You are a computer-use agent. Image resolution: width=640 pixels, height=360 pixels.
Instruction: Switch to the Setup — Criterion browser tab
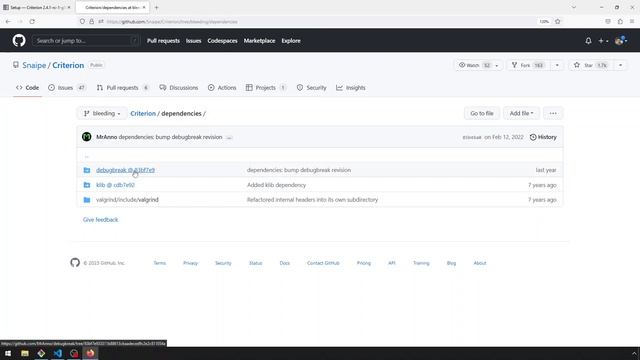click(37, 7)
